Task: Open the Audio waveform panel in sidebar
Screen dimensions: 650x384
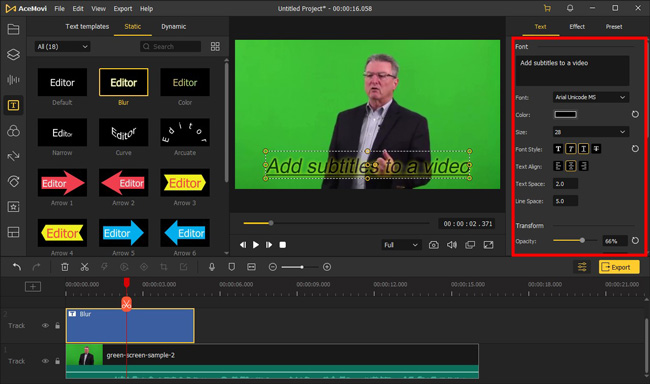Action: pos(13,80)
